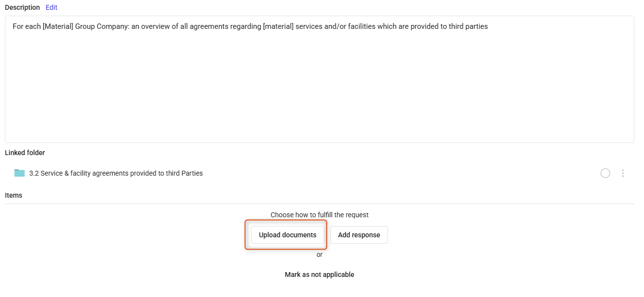The height and width of the screenshot is (297, 644).
Task: Click the Edit link beside Description
Action: 51,7
